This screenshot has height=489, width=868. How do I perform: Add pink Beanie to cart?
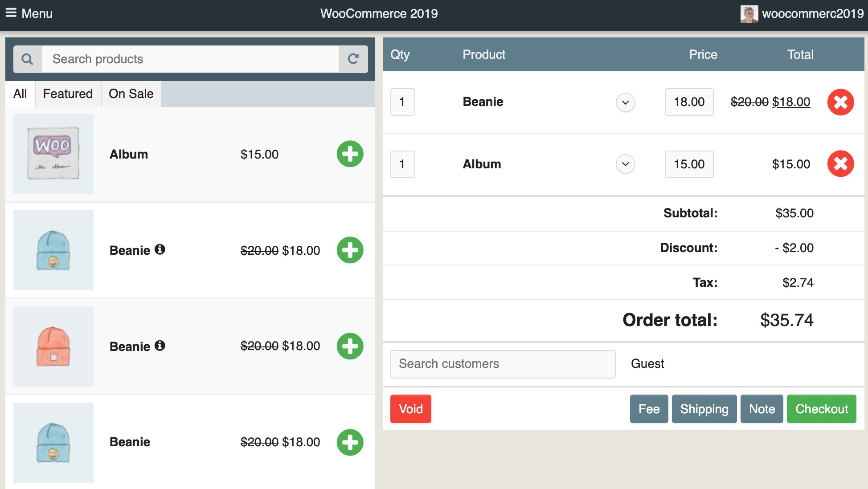349,346
